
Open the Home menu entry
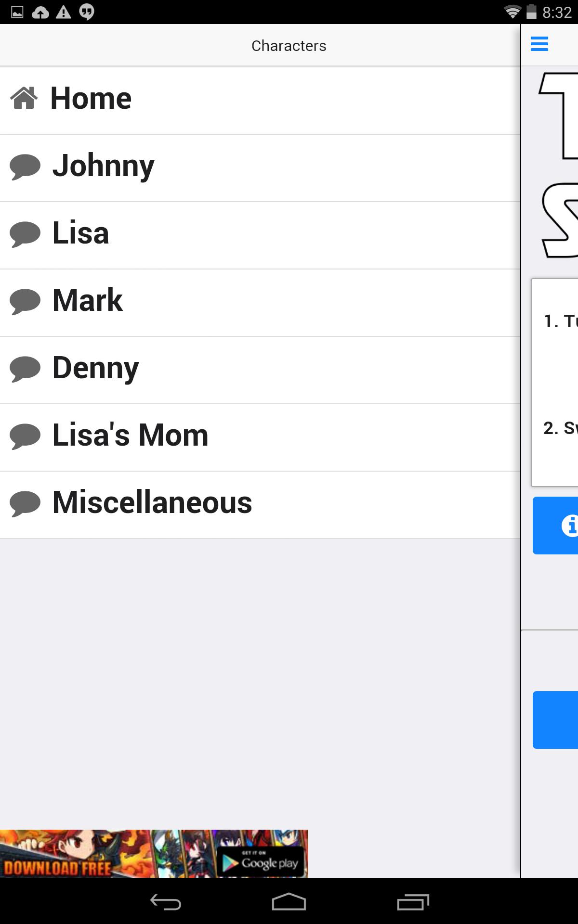[x=260, y=101]
